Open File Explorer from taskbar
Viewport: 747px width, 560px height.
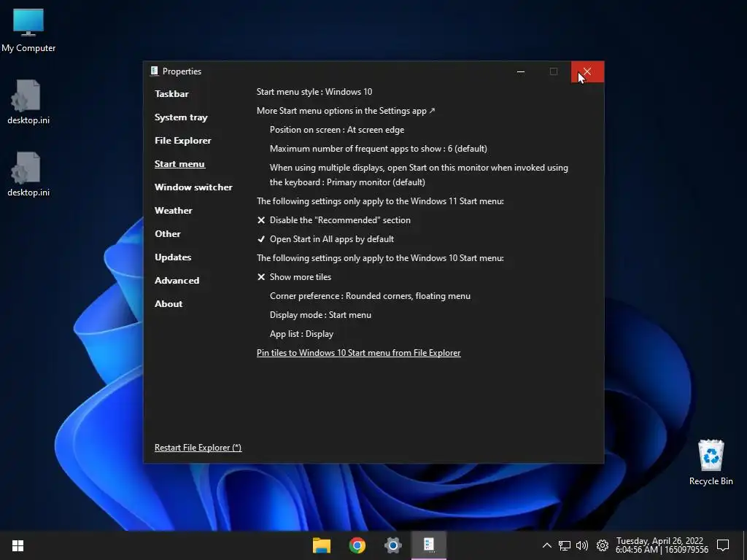[x=322, y=545]
